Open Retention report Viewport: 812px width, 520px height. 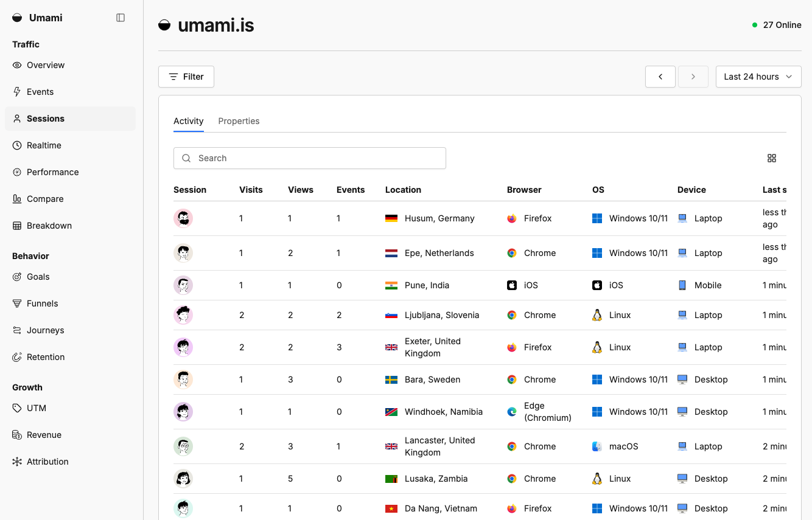click(70, 357)
